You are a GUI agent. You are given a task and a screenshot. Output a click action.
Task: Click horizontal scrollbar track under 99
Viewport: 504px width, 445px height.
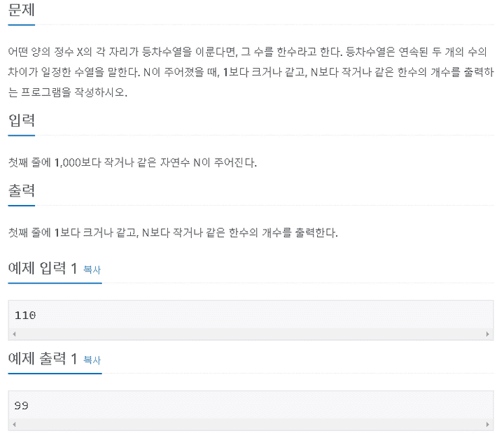coord(251,425)
